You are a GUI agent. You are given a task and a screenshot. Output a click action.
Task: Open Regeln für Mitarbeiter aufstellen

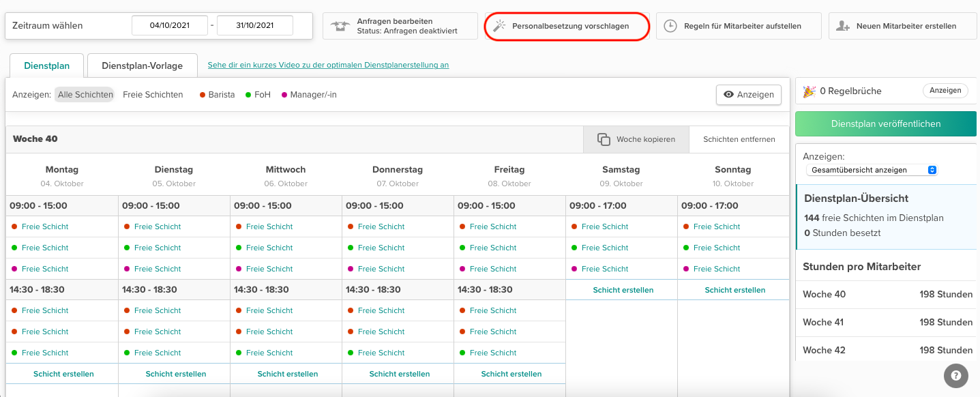pyautogui.click(x=739, y=26)
